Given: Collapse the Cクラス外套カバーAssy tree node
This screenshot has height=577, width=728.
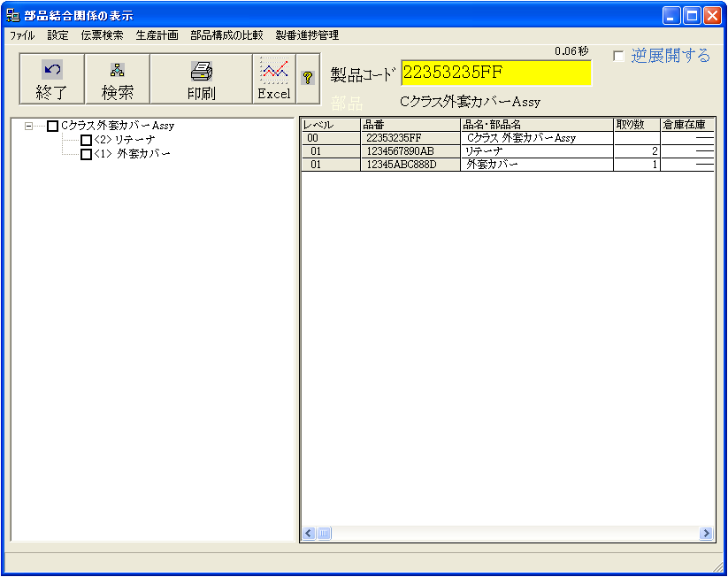Looking at the screenshot, I should coord(28,127).
